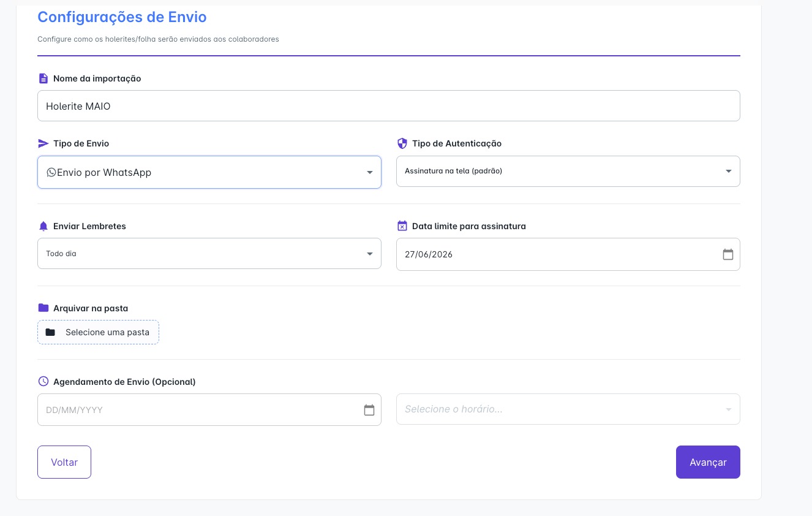
Task: Click the bell icon beside Enviar Lembretes
Action: (43, 226)
